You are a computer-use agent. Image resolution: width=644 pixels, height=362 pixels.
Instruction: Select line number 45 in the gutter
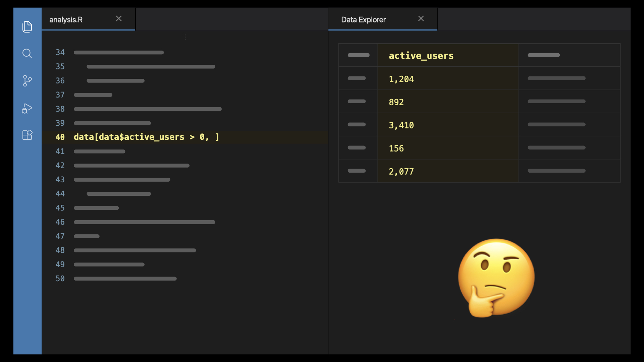pyautogui.click(x=60, y=208)
